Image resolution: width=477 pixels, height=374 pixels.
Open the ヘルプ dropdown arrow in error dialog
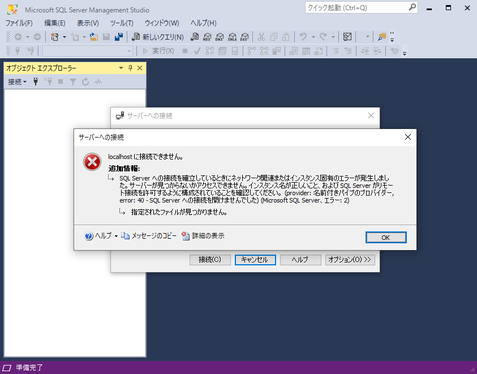point(116,236)
